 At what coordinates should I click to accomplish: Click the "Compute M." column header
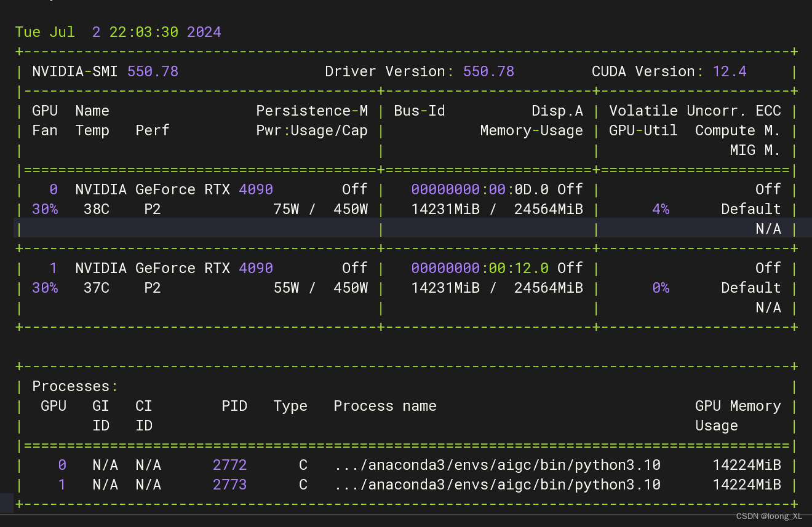pyautogui.click(x=738, y=130)
